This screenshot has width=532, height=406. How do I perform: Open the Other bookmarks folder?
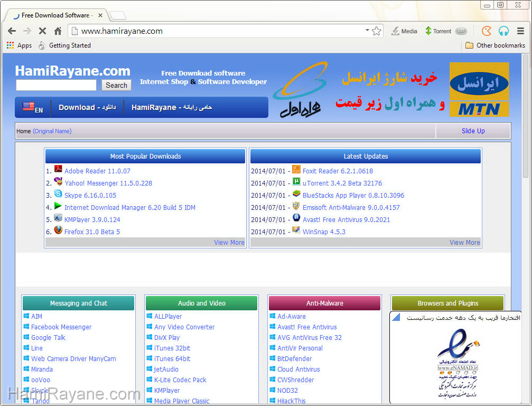pos(496,45)
